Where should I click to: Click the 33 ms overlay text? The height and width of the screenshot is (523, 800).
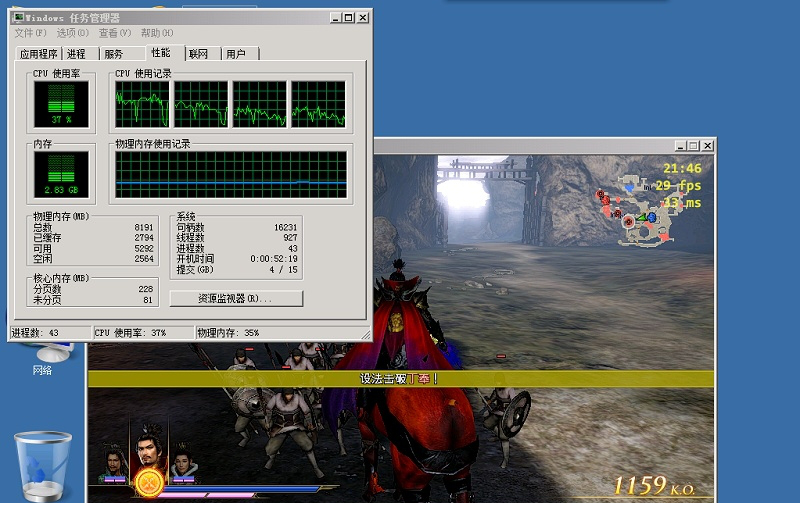pos(682,203)
